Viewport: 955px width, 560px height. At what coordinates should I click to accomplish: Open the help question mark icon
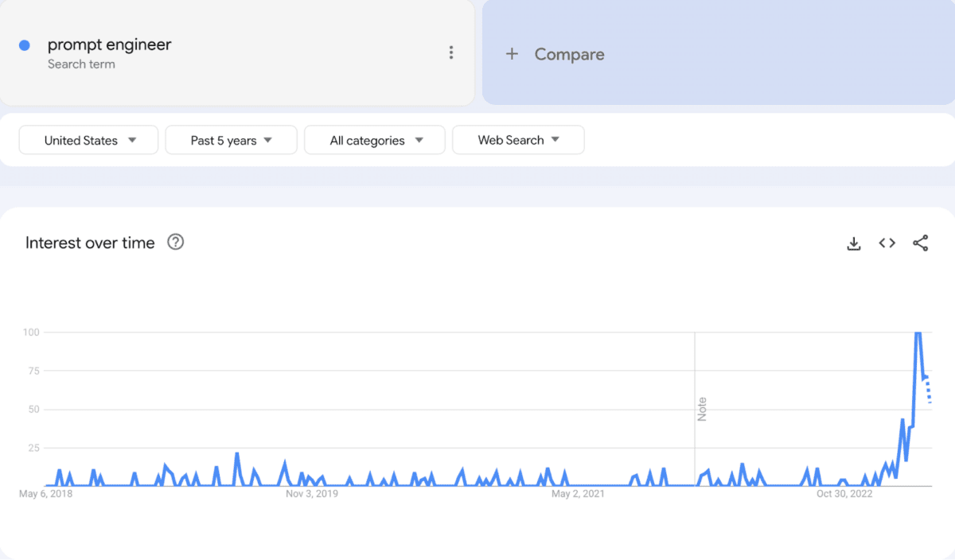(176, 242)
